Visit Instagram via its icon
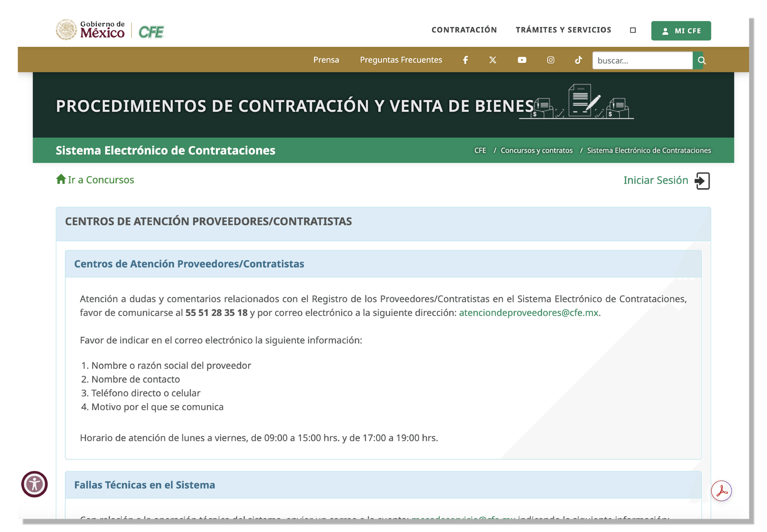This screenshot has height=532, width=767. tap(550, 60)
